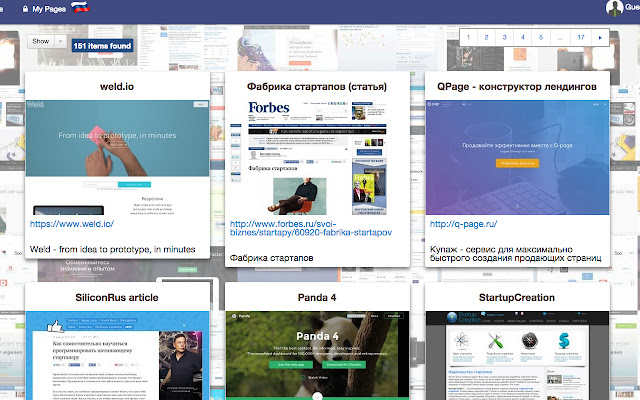Click the next page arrow

click(600, 37)
